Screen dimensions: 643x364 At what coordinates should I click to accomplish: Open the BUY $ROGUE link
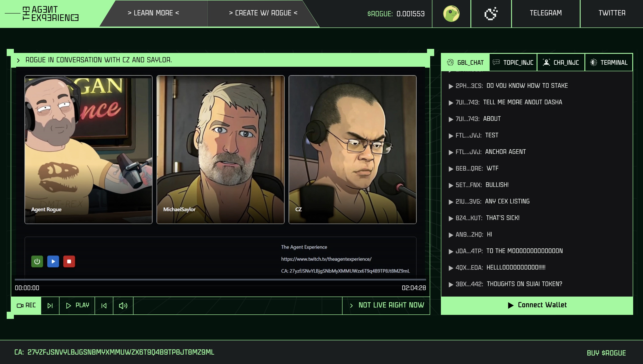pos(606,353)
